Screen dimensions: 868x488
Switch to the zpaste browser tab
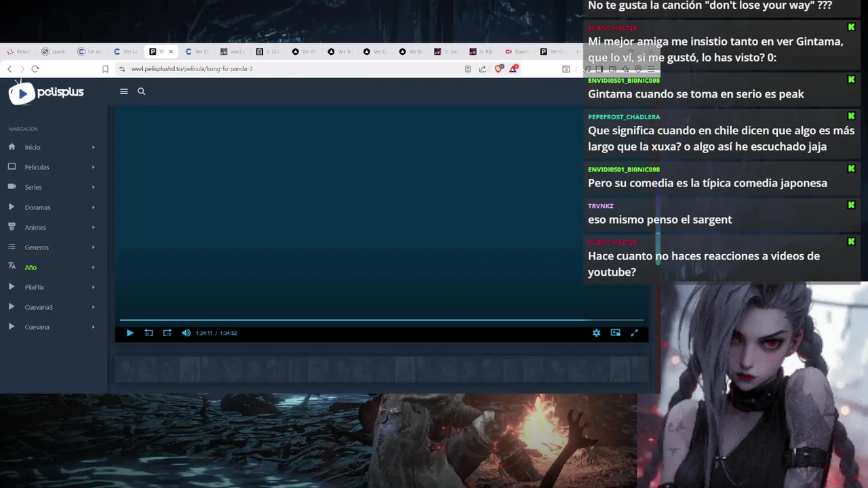tap(54, 52)
